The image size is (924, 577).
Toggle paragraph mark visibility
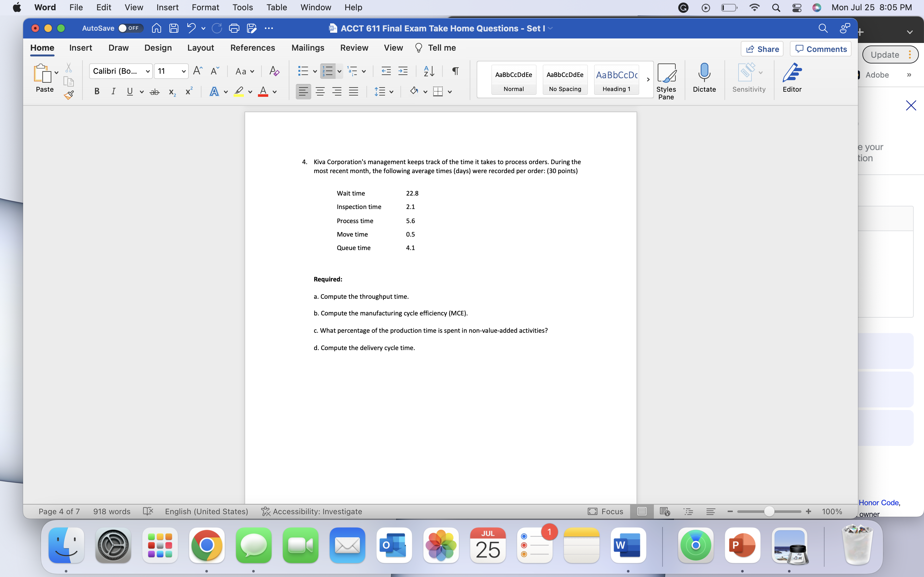point(455,71)
